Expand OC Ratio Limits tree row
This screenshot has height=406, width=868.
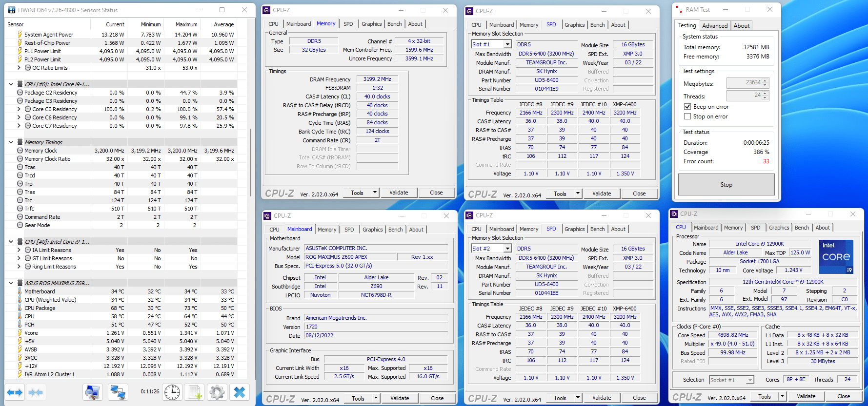click(x=19, y=68)
